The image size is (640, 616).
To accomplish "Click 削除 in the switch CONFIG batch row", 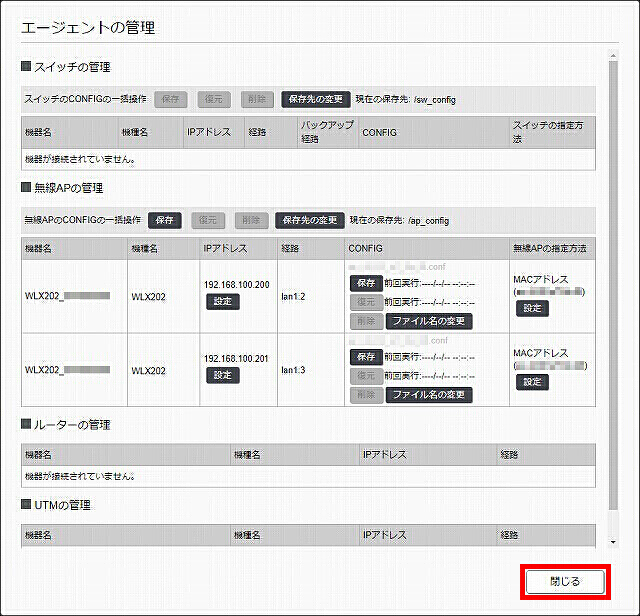I will [x=257, y=99].
